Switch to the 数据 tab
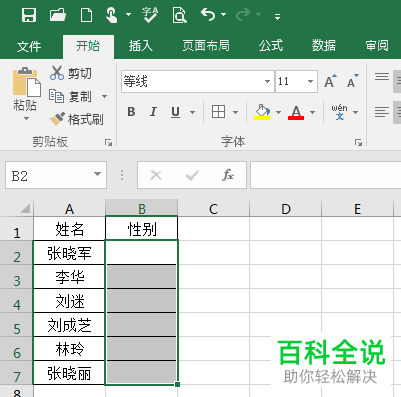401x397 pixels. (x=324, y=46)
